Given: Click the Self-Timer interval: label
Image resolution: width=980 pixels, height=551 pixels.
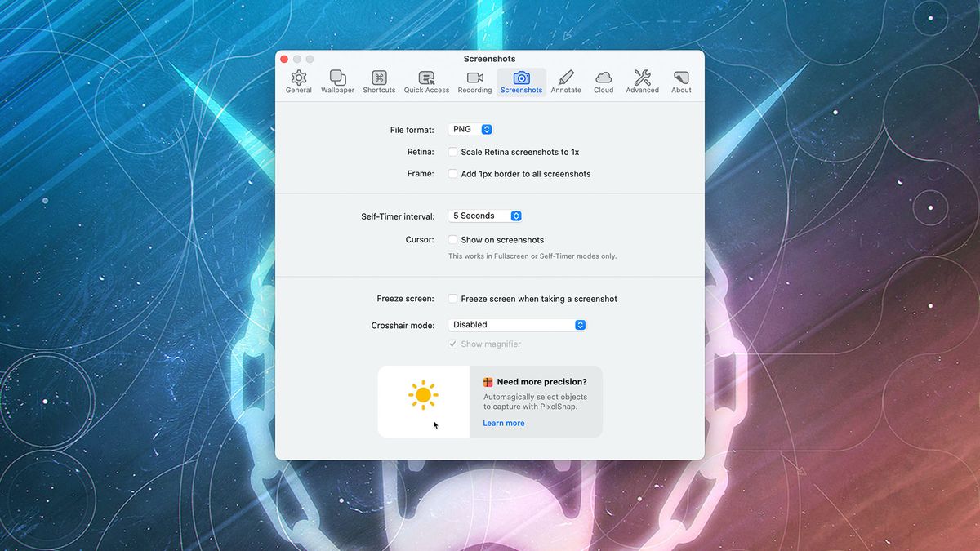Looking at the screenshot, I should click(x=398, y=216).
